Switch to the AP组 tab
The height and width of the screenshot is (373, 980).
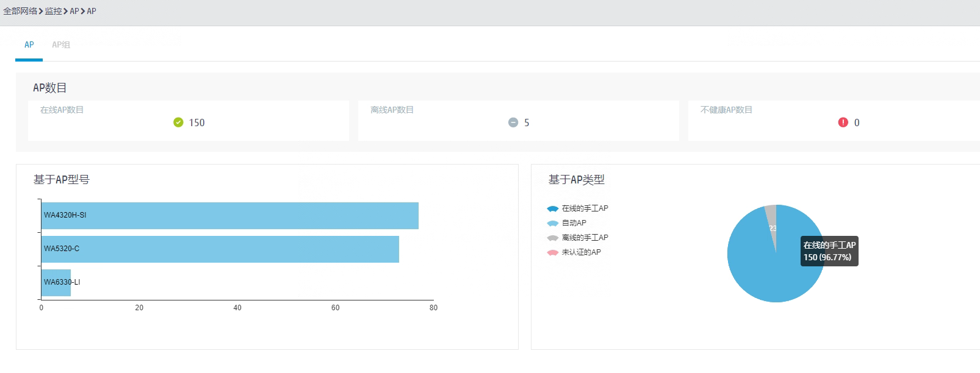pyautogui.click(x=61, y=44)
